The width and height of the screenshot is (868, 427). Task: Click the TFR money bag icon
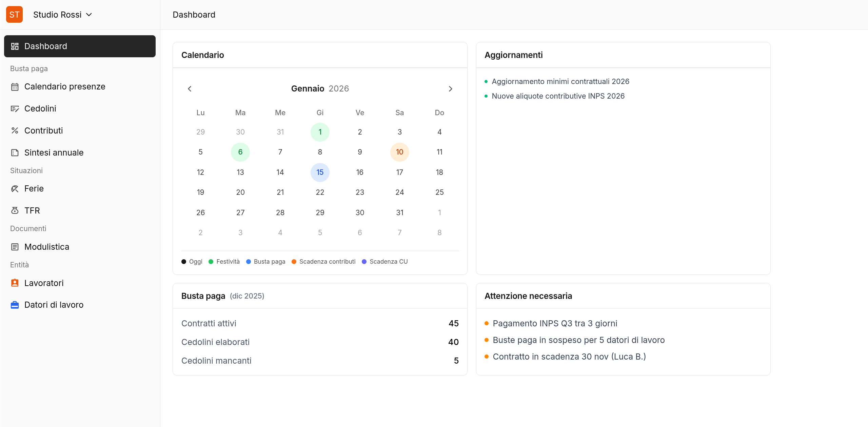tap(15, 211)
